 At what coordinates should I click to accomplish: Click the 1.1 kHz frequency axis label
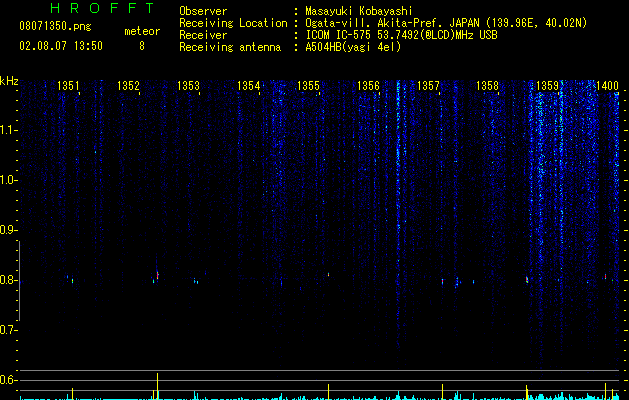click(x=9, y=130)
